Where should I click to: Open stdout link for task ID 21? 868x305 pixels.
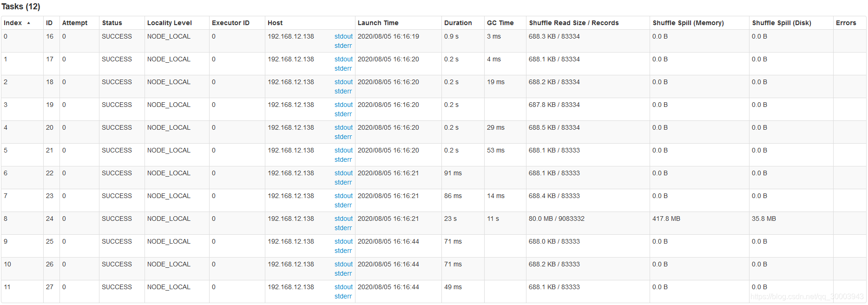coord(344,150)
